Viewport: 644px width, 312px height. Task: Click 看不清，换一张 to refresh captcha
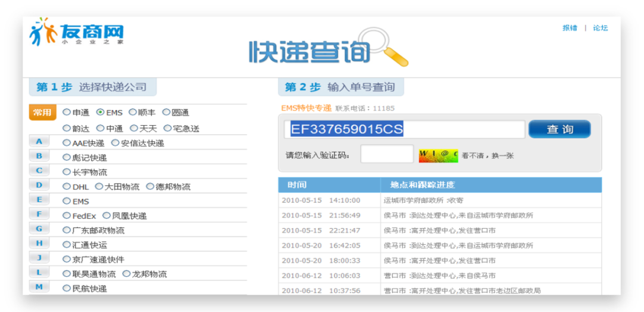tap(488, 156)
